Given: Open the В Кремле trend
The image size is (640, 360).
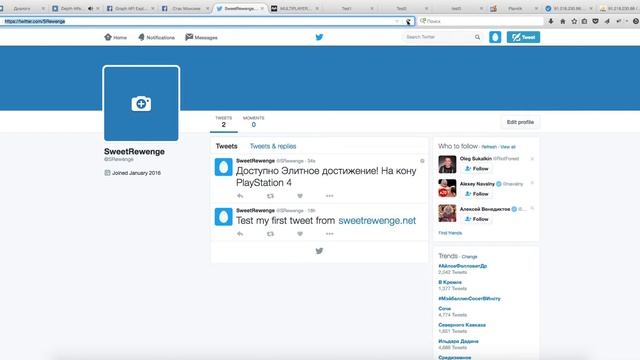Looking at the screenshot, I should pyautogui.click(x=450, y=282).
